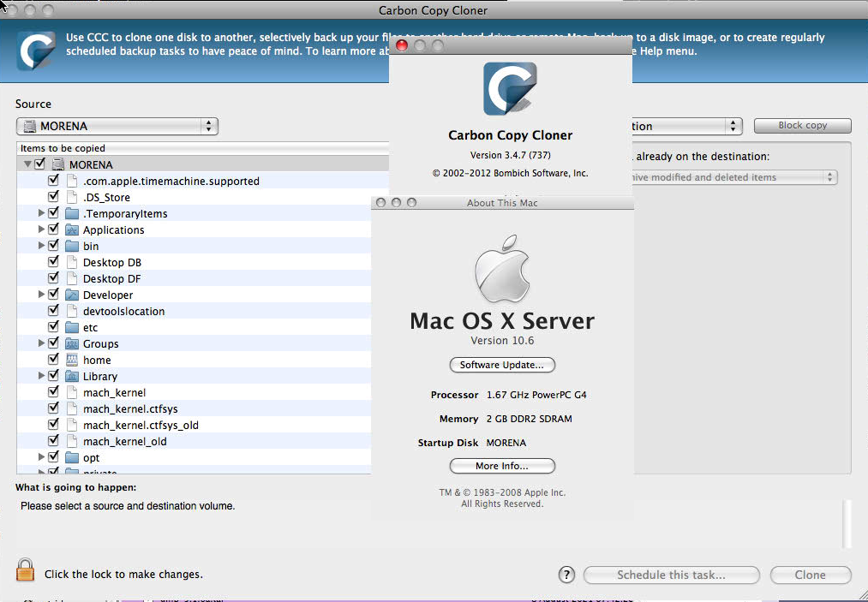Select the Developer folder icon
The width and height of the screenshot is (868, 602).
72,295
